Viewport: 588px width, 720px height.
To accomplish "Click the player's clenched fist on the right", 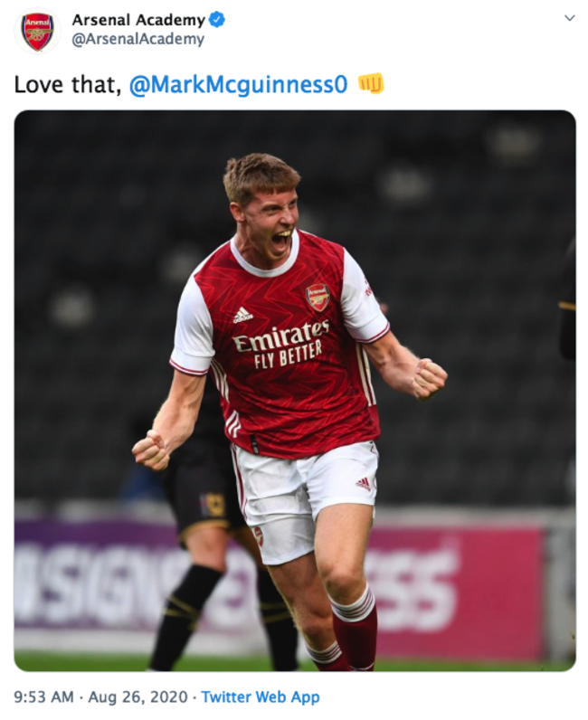I will pos(428,377).
